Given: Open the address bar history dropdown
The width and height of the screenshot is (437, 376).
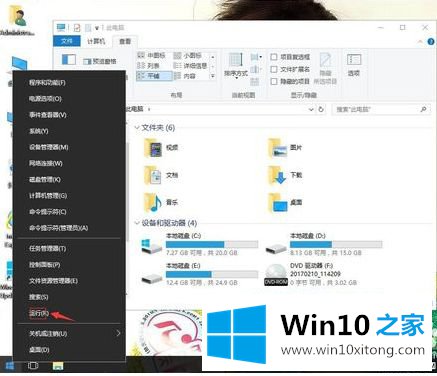Looking at the screenshot, I should pos(311,109).
